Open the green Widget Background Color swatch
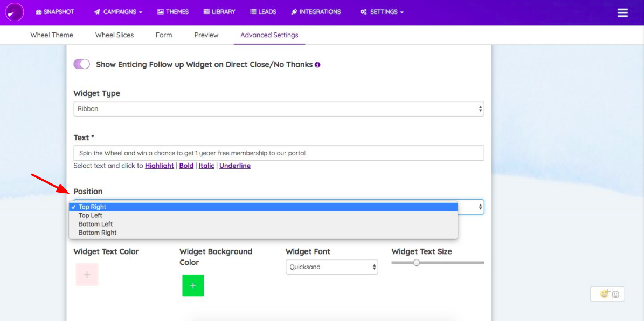The image size is (644, 321). point(193,285)
